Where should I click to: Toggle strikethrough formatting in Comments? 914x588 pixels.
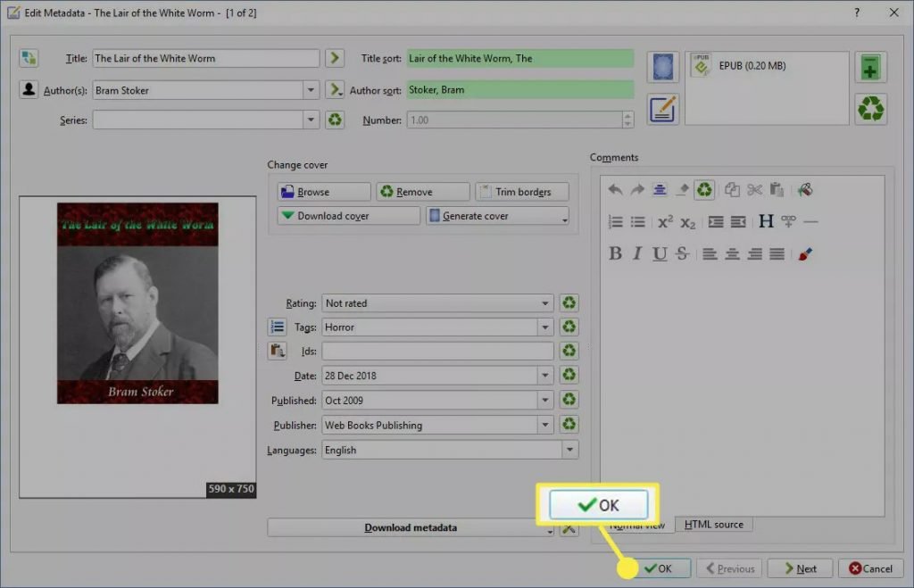point(682,253)
